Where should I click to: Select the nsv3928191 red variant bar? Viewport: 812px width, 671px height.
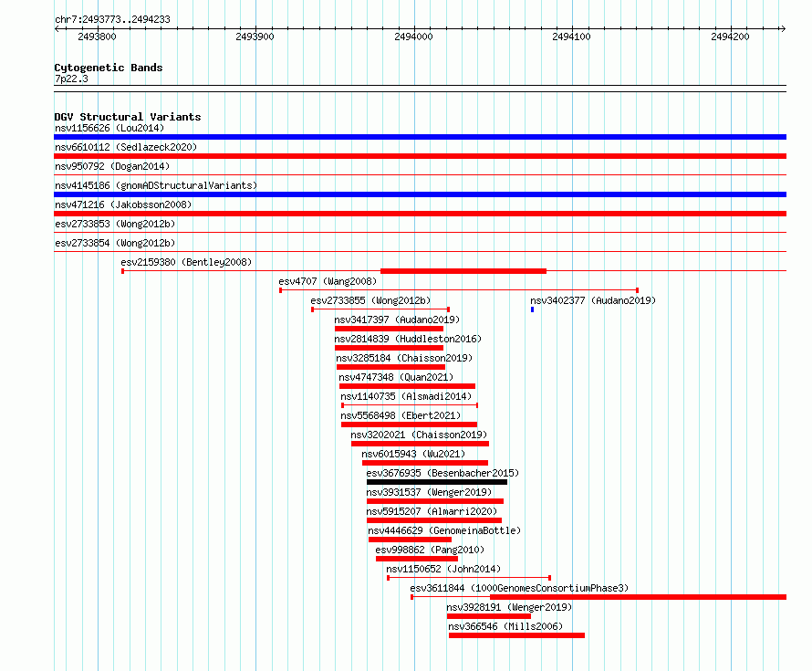[x=489, y=616]
